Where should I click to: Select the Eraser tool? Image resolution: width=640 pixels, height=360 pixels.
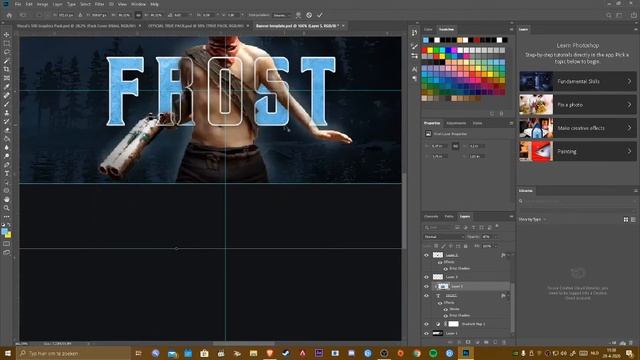[7, 130]
